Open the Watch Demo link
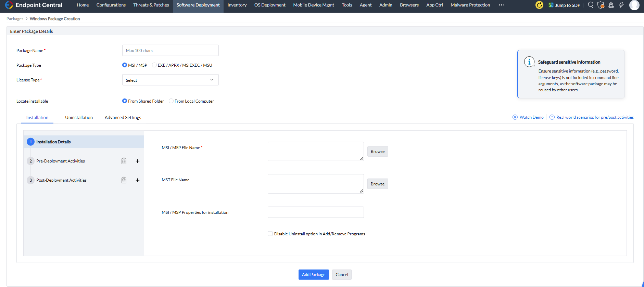 click(531, 117)
